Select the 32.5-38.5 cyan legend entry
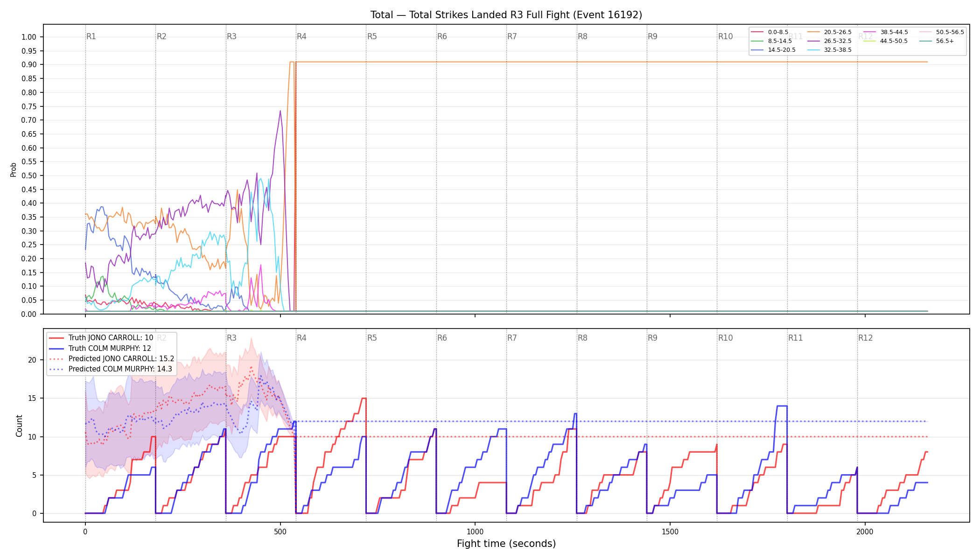The height and width of the screenshot is (560, 980). (x=829, y=49)
